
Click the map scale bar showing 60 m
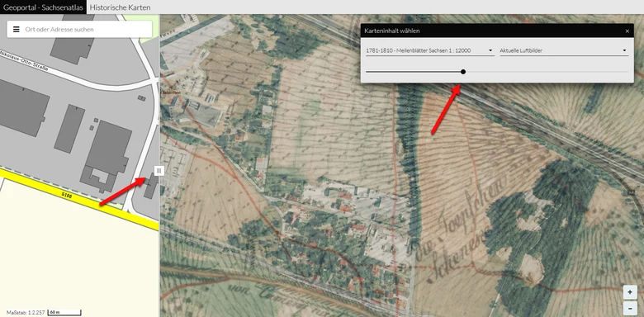pyautogui.click(x=64, y=313)
